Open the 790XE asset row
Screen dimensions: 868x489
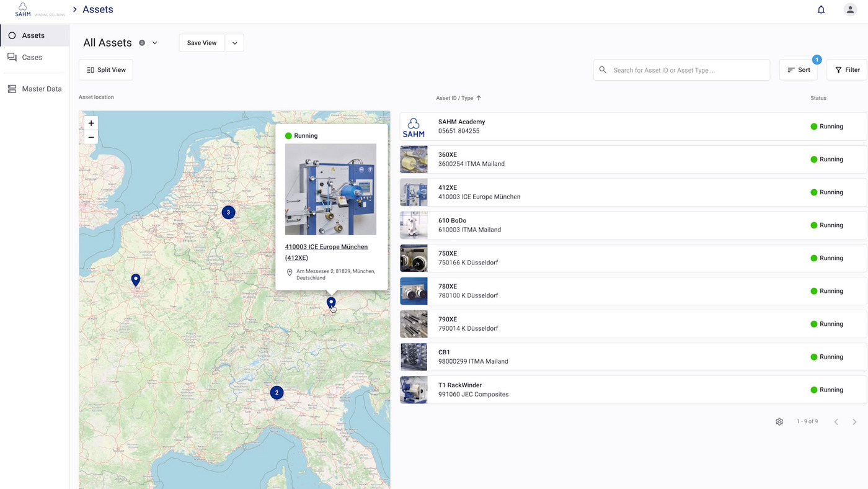[633, 324]
